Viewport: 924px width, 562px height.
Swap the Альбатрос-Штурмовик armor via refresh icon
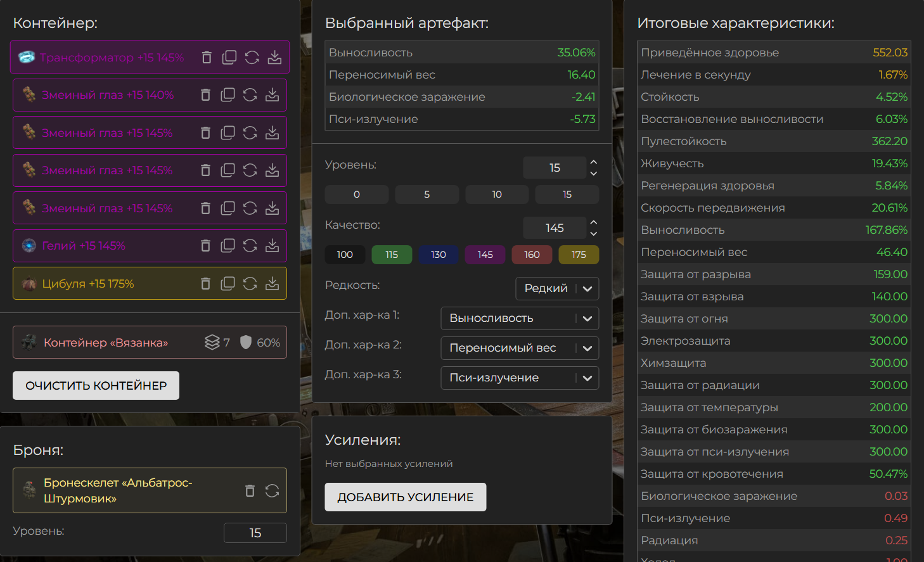272,490
